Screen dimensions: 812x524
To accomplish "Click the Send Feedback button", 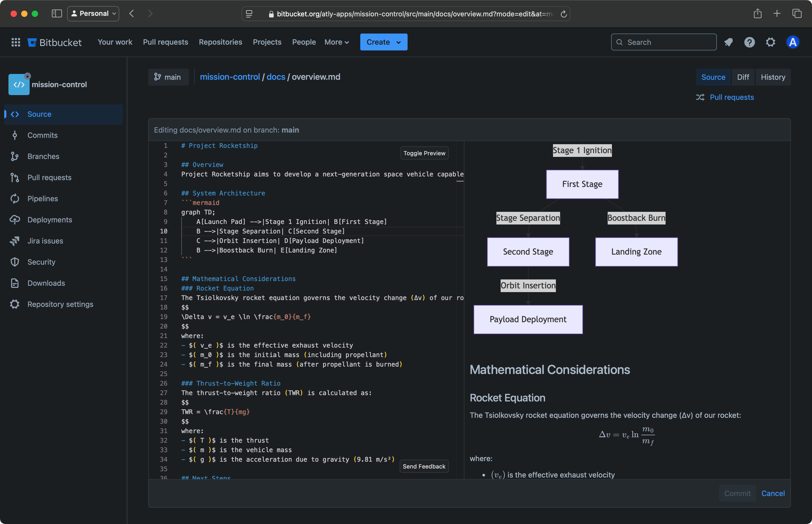I will (x=424, y=466).
